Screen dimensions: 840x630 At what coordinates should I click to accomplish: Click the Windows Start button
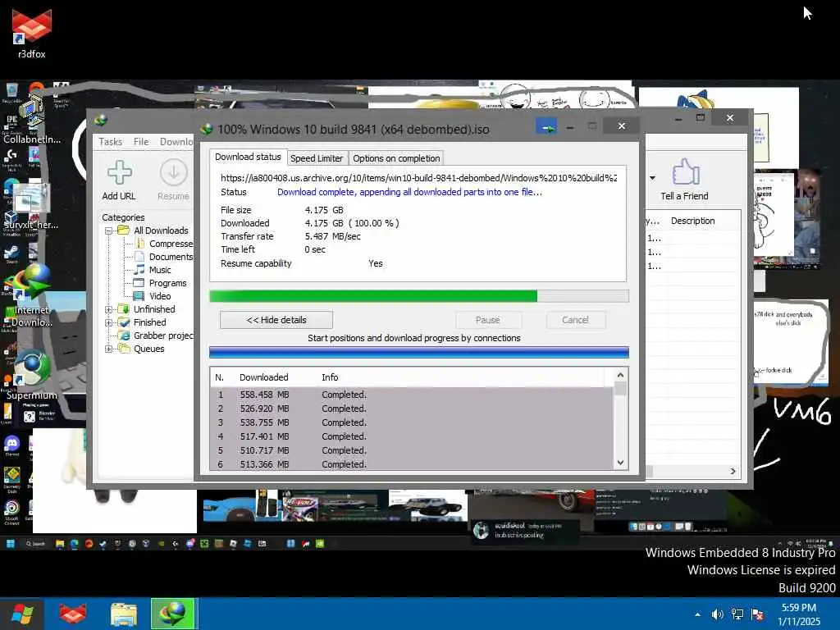pyautogui.click(x=22, y=614)
